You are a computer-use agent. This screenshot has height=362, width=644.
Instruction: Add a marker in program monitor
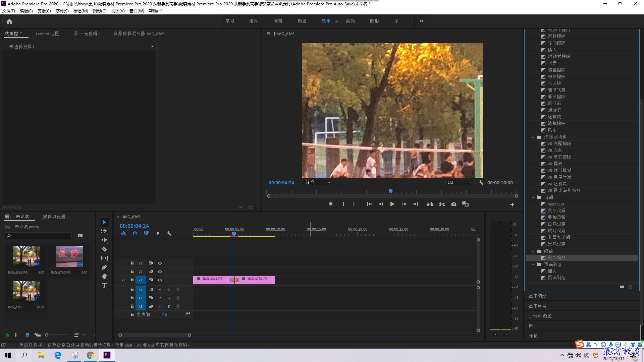pos(331,204)
